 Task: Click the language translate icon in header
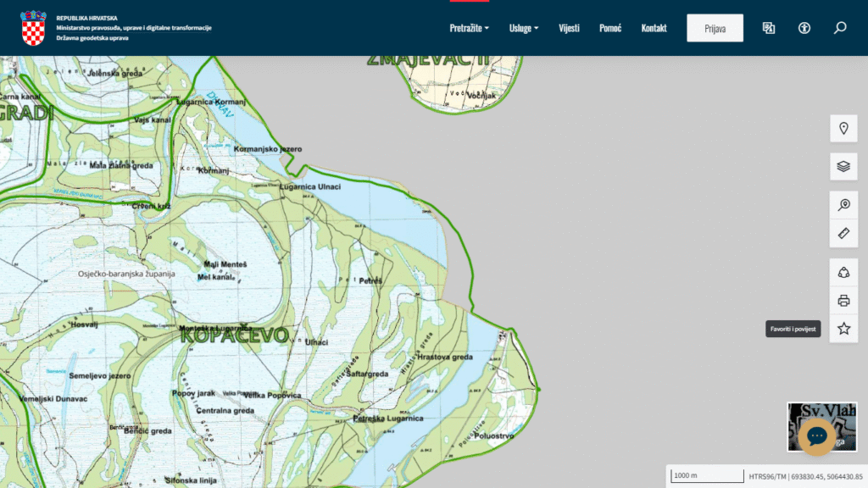pos(769,28)
